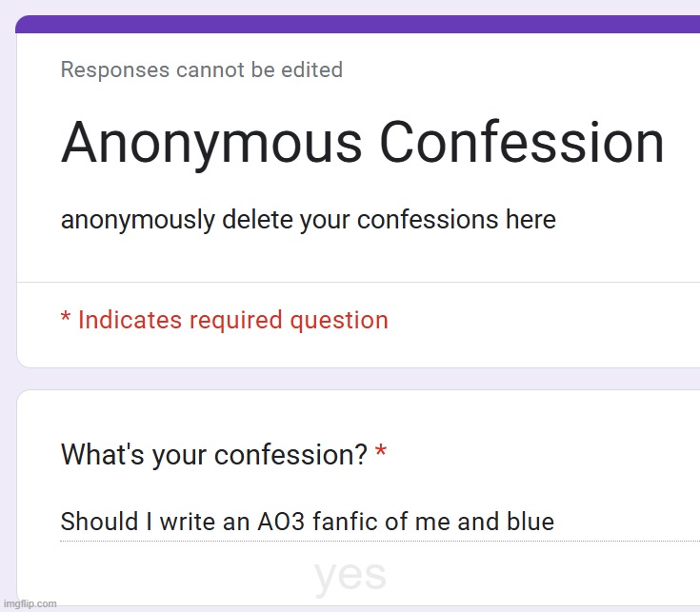Place cursor after "blue" in the answer
The image size is (700, 612).
tap(555, 522)
